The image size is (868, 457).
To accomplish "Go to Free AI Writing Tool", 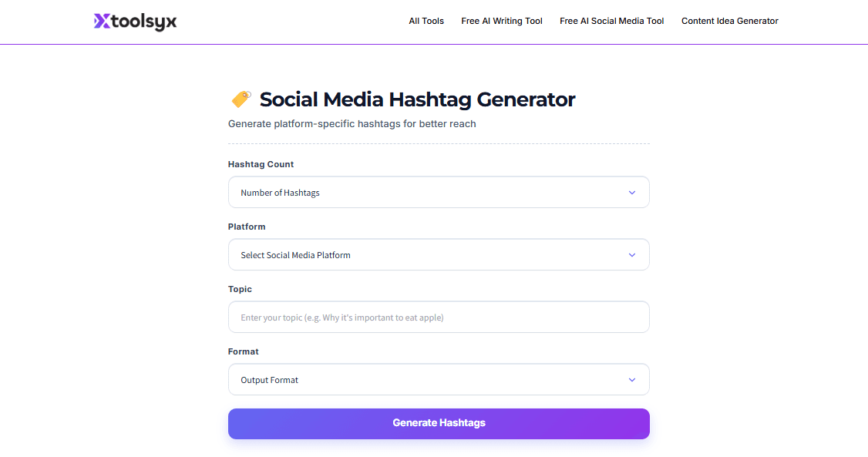I will click(x=502, y=21).
